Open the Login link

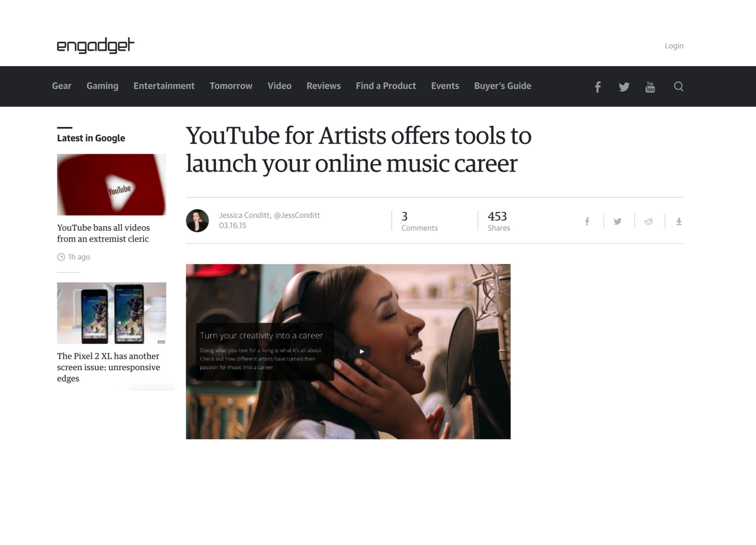pos(674,46)
